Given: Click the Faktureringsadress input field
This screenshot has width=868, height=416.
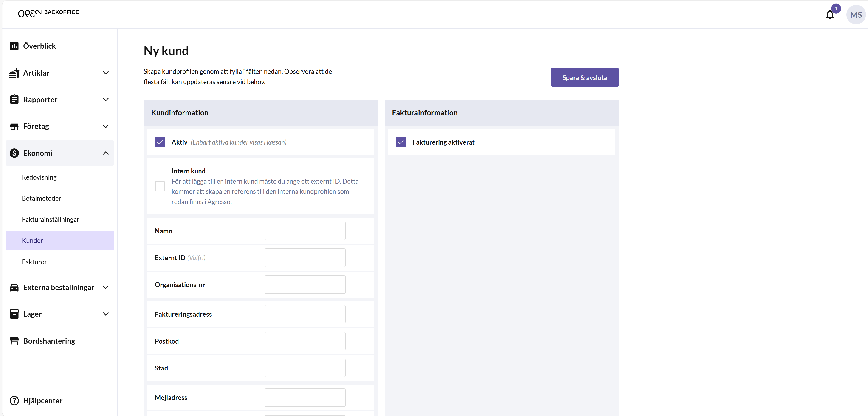Looking at the screenshot, I should (x=305, y=314).
